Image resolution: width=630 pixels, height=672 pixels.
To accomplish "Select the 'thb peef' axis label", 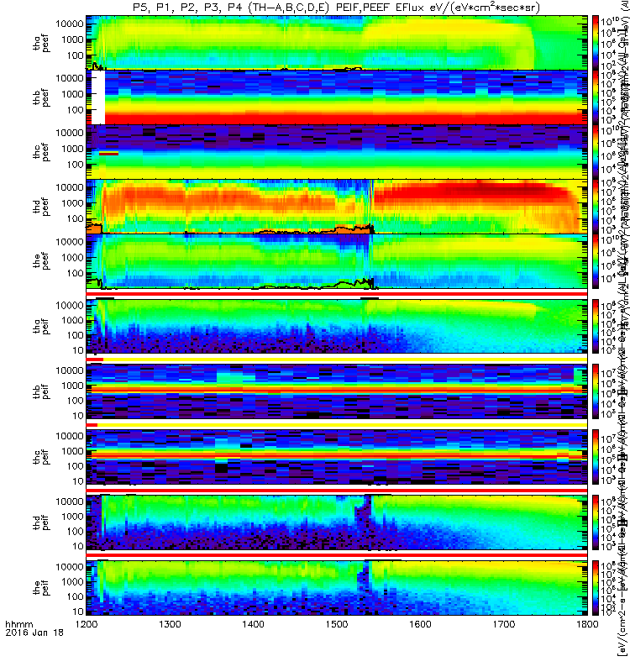I will click(41, 97).
